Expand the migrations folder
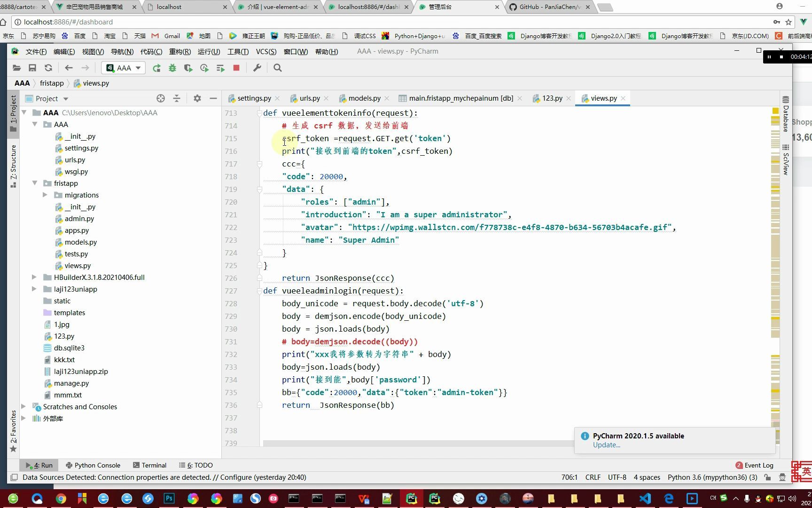The image size is (812, 508). pyautogui.click(x=45, y=195)
